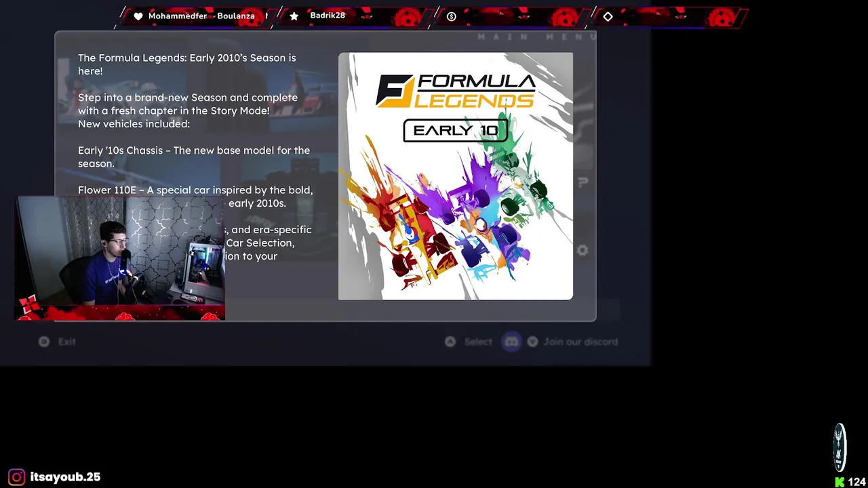Viewport: 868px width, 488px height.
Task: Click the A controller icon beside Select
Action: [450, 342]
